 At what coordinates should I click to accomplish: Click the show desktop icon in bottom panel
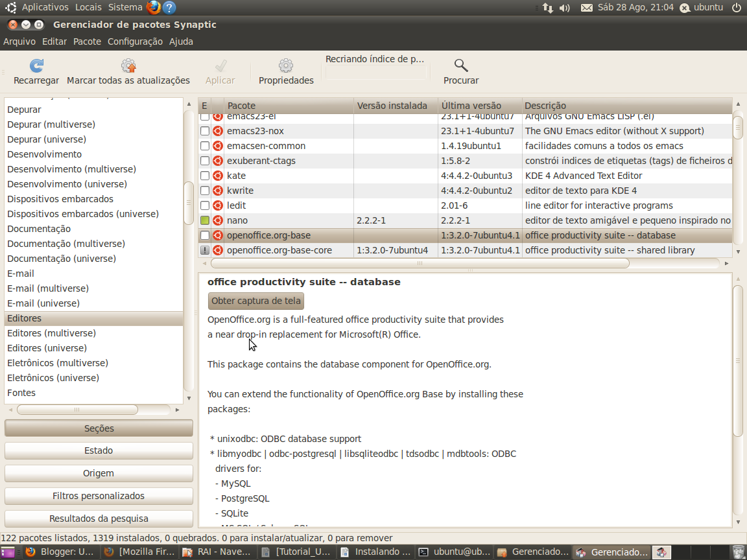pos(8,552)
